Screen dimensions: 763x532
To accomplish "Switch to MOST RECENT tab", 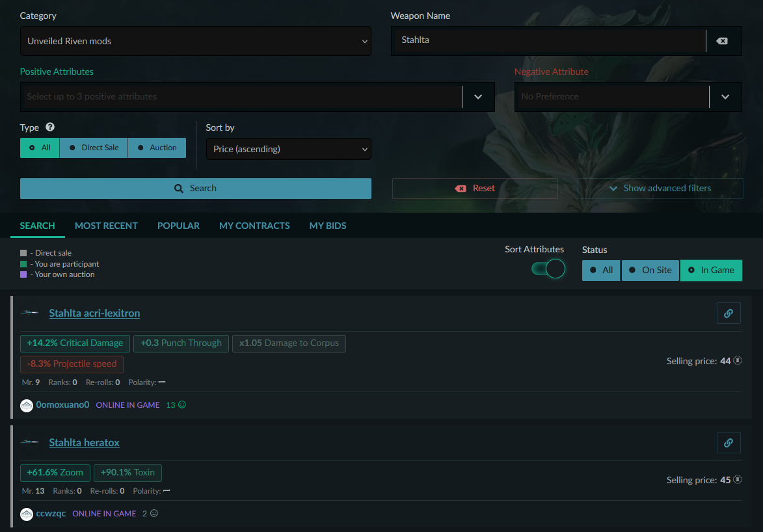I will coord(106,226).
